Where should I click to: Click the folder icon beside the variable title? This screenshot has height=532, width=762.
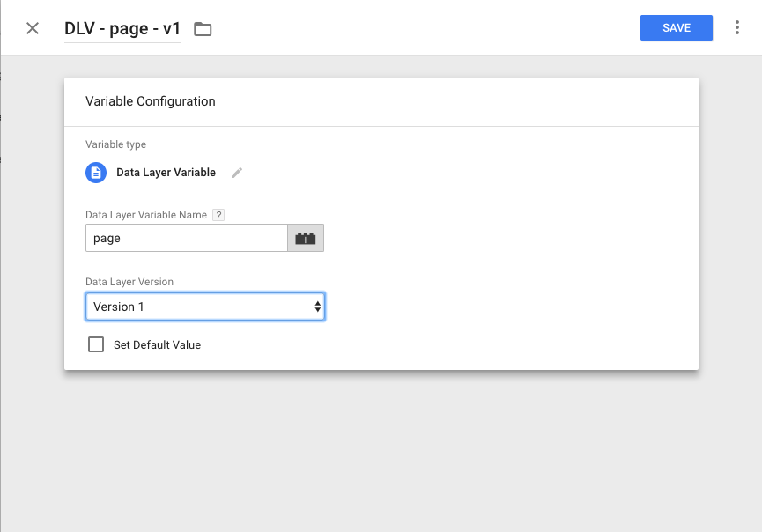click(203, 29)
